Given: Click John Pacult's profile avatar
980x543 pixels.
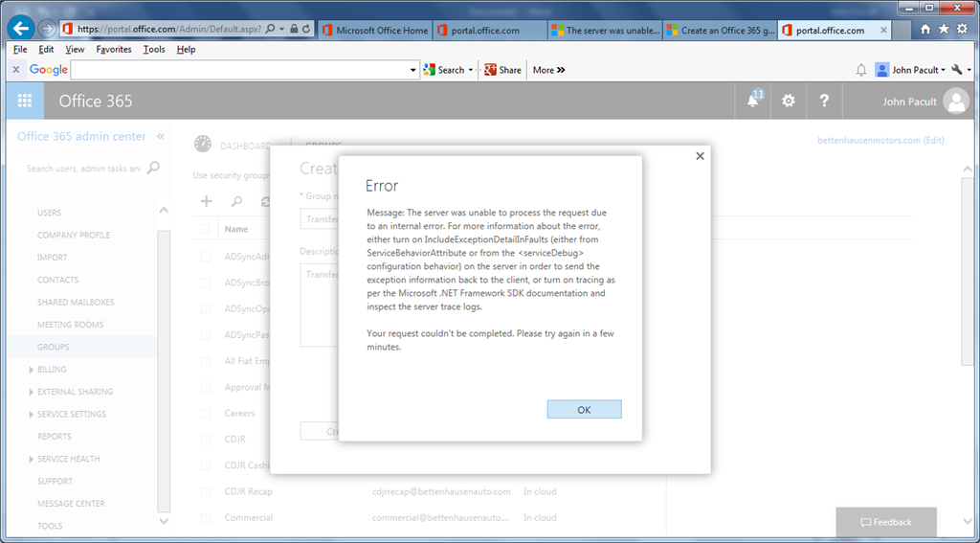Looking at the screenshot, I should click(956, 102).
